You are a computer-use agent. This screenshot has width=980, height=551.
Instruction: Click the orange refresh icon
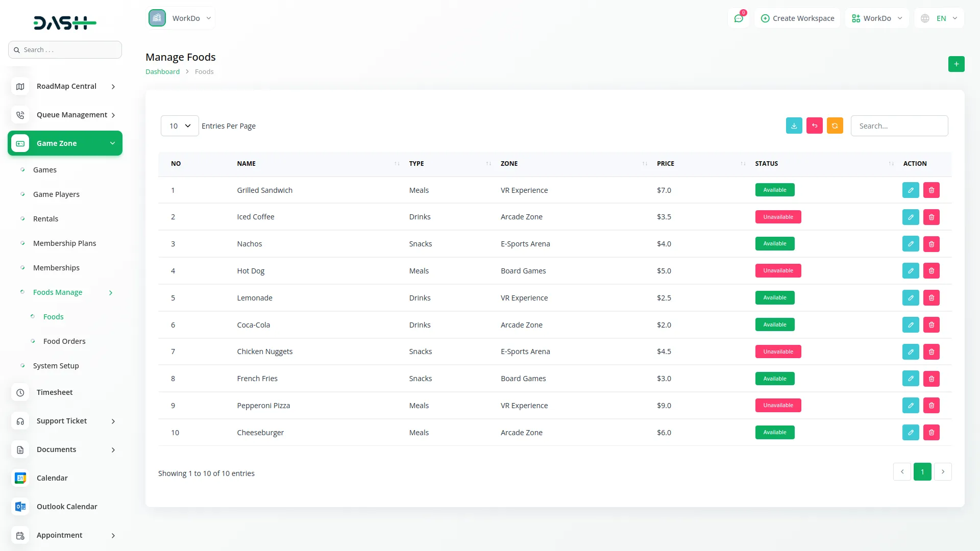point(835,126)
